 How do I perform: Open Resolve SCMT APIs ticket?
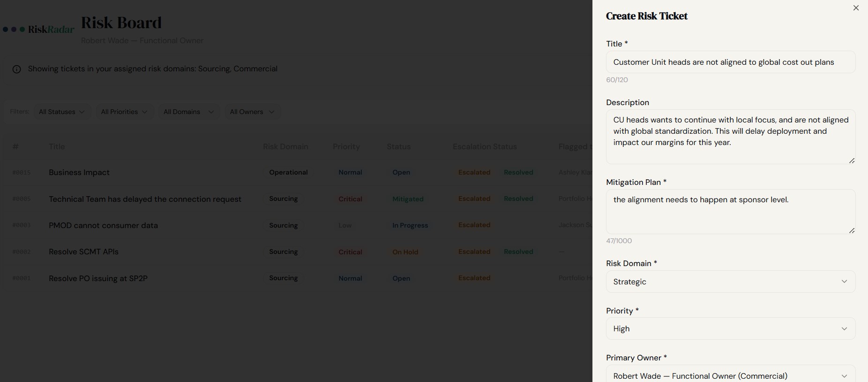(x=83, y=252)
